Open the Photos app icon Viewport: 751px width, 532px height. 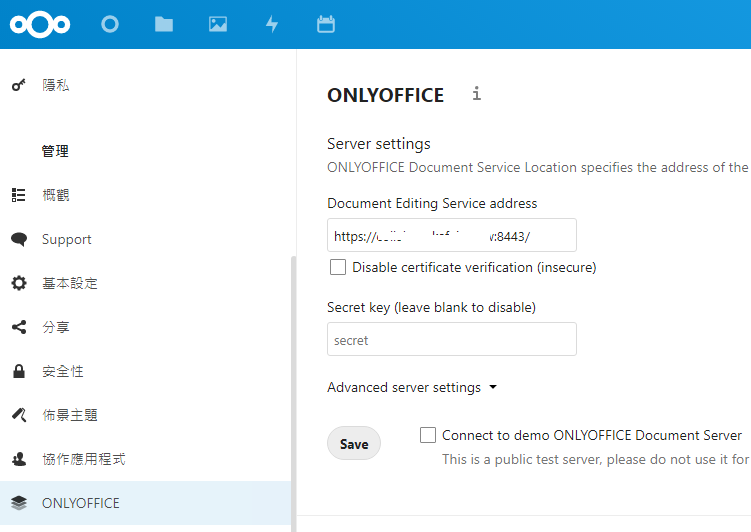218,24
